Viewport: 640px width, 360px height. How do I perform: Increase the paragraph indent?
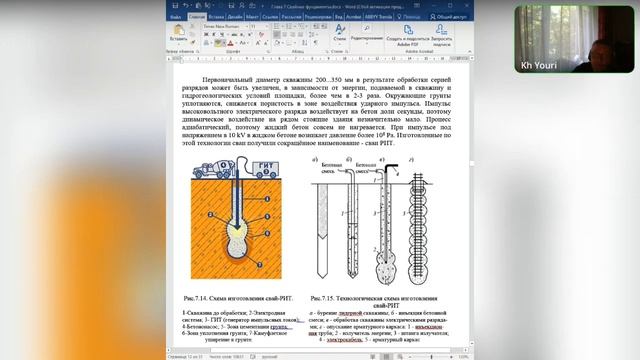click(324, 26)
